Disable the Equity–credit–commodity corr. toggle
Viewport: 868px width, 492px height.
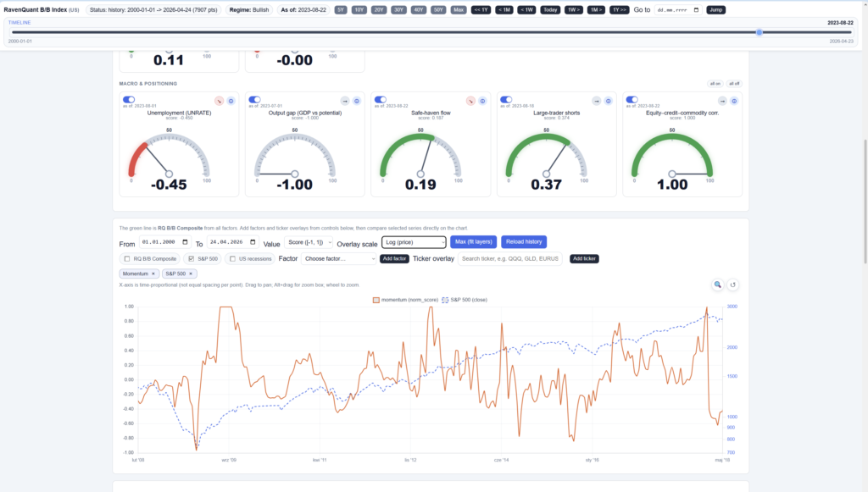tap(632, 99)
